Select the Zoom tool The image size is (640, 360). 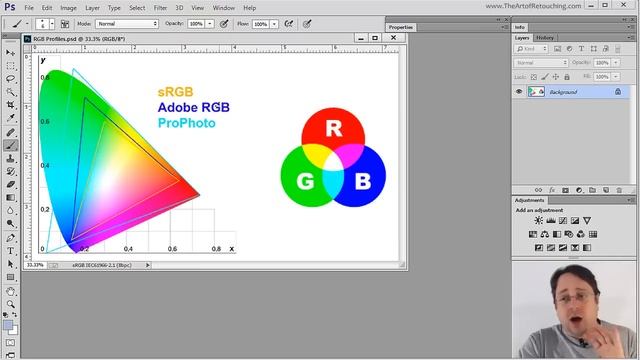pos(11,304)
